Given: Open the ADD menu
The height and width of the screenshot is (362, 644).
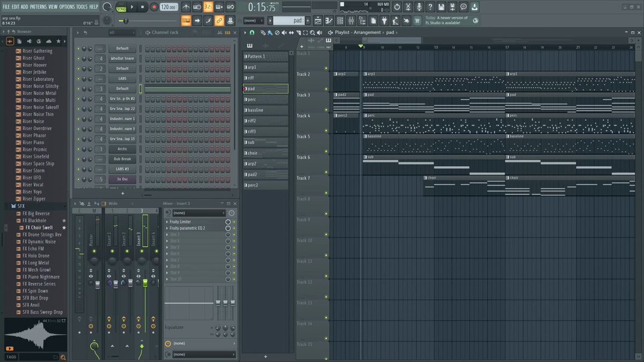Looking at the screenshot, I should point(25,7).
